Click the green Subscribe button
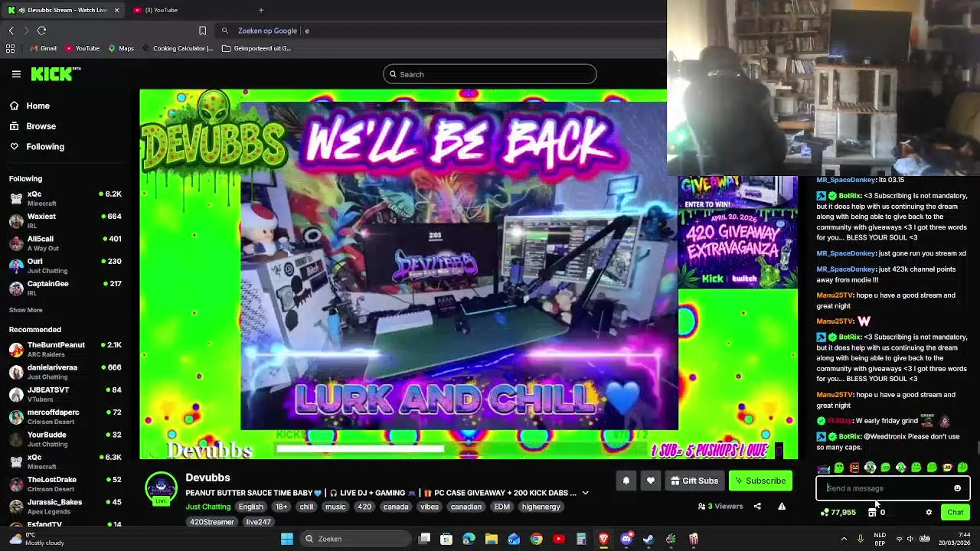 click(x=760, y=481)
